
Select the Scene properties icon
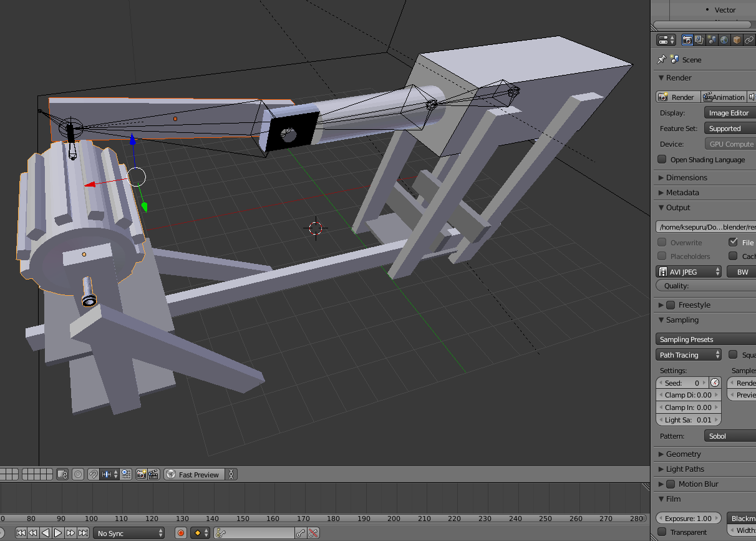[712, 39]
